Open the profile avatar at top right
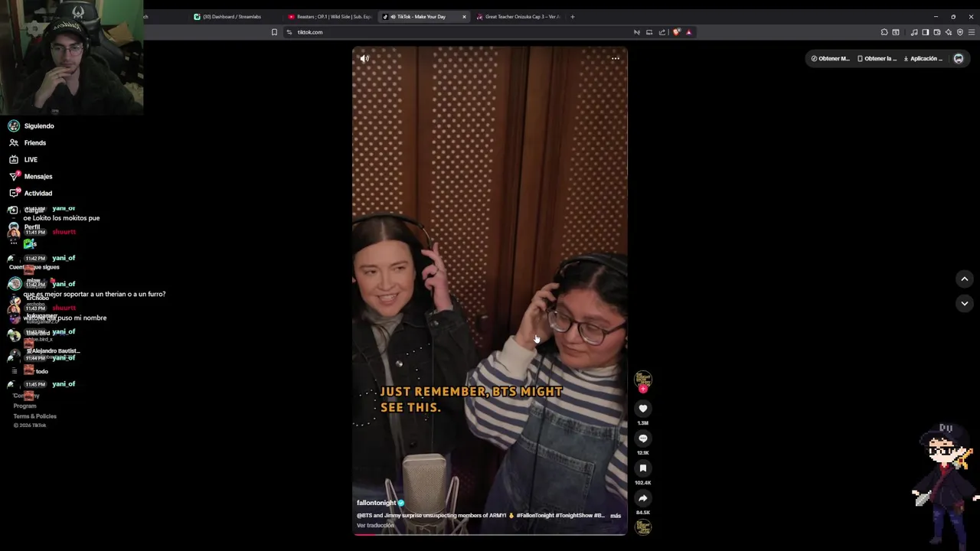 [x=959, y=58]
